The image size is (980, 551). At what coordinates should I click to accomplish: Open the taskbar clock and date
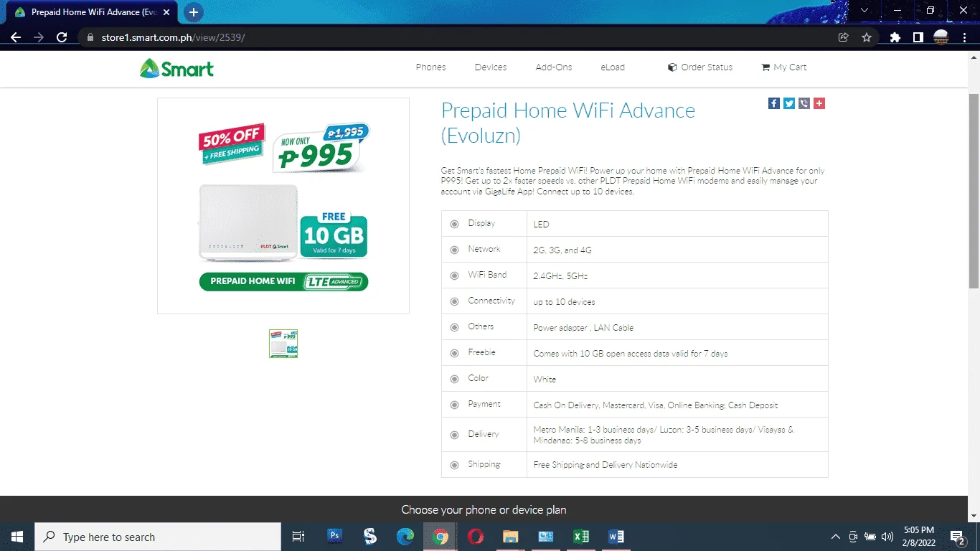(x=918, y=537)
